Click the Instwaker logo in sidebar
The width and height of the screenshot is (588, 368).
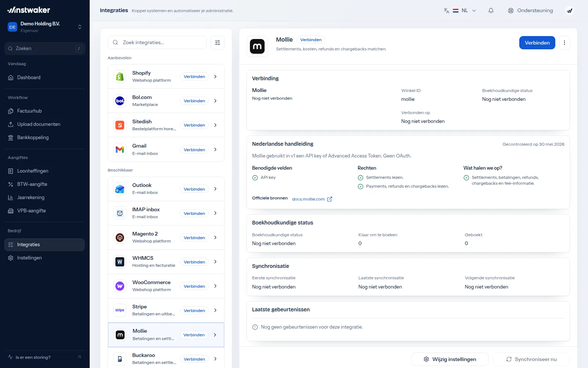tap(29, 10)
